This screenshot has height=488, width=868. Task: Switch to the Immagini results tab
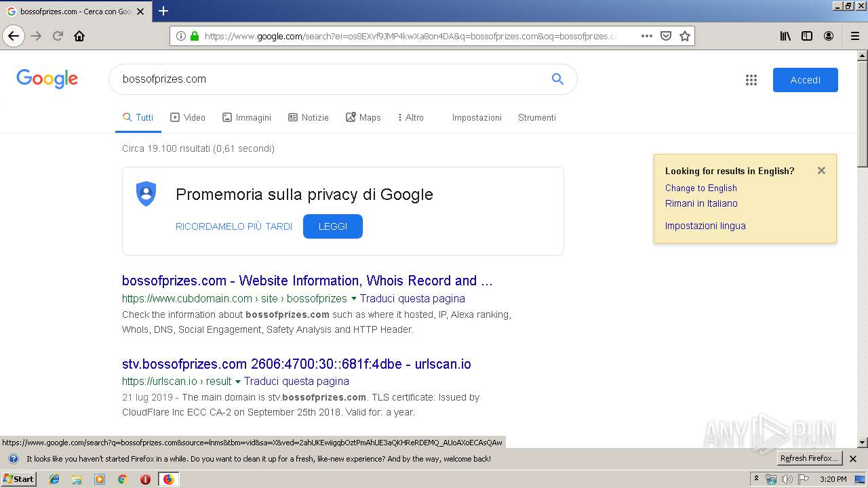[x=247, y=117]
